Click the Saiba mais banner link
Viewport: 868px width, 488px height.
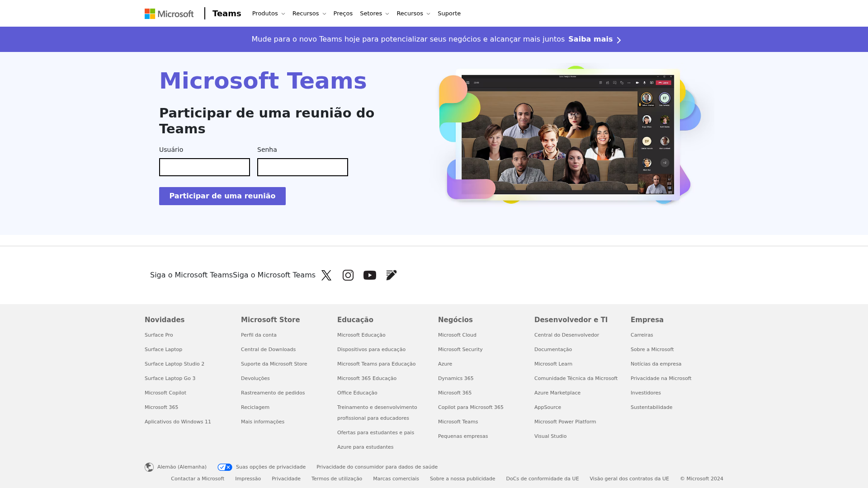click(x=590, y=39)
